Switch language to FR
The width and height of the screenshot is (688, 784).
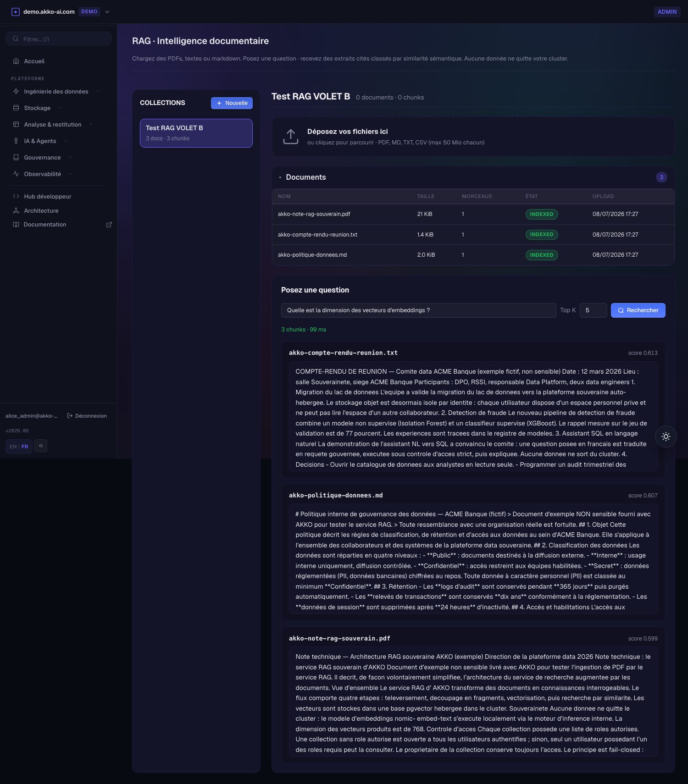(x=25, y=447)
